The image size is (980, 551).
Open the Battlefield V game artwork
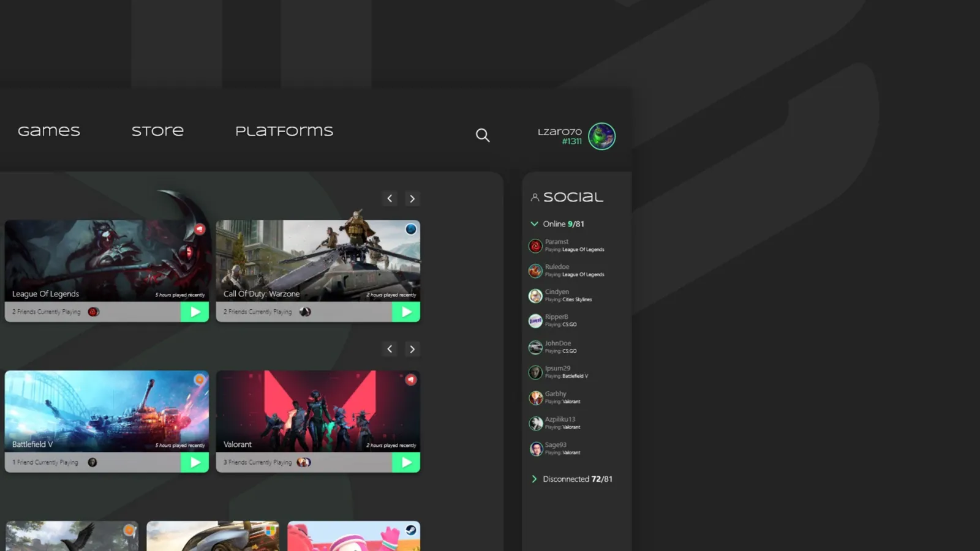[x=107, y=411]
